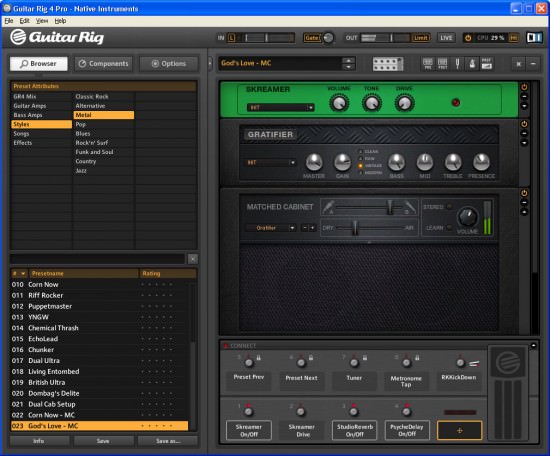Viewport: 550px width, 456px height.
Task: Open the Skreamer INIT preset dropdown
Action: tap(280, 108)
